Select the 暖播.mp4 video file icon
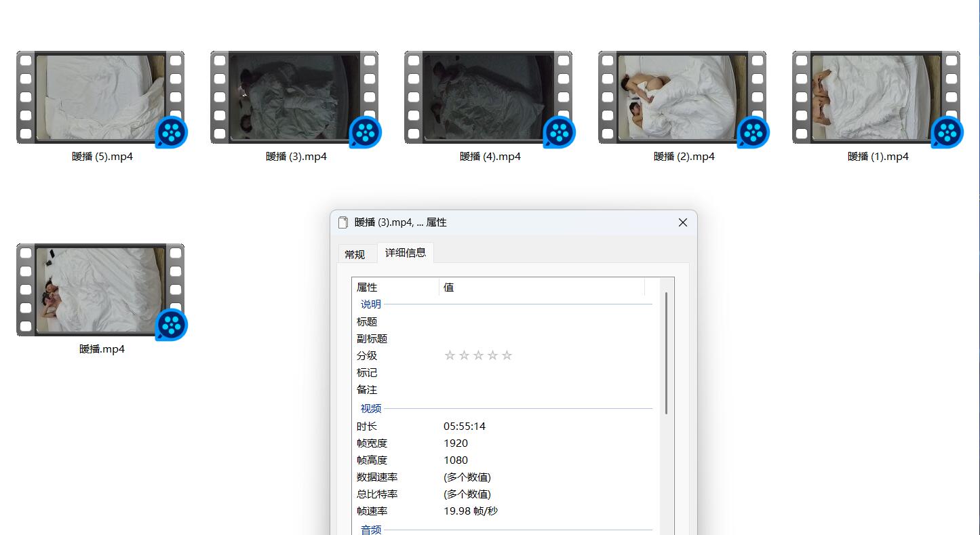 point(100,290)
